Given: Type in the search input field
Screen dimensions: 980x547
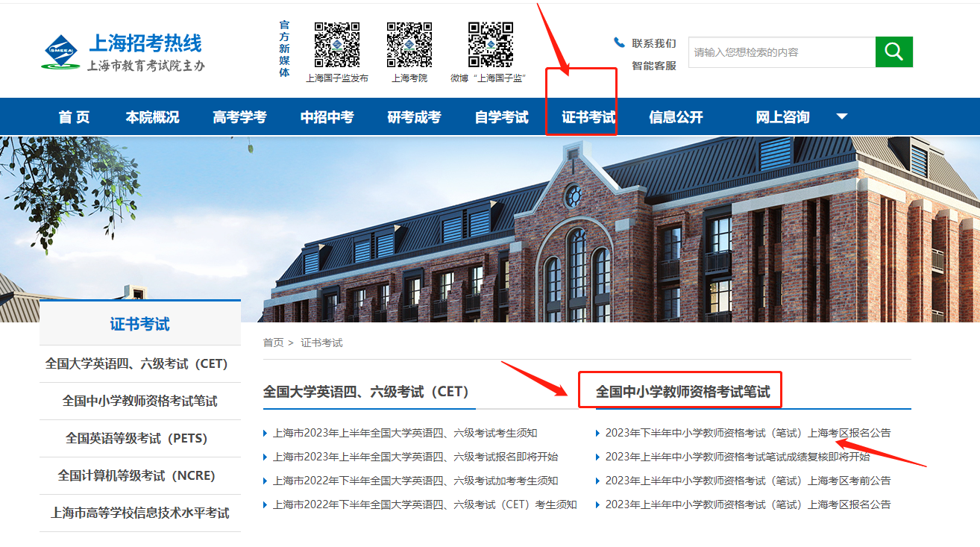Looking at the screenshot, I should pyautogui.click(x=781, y=52).
